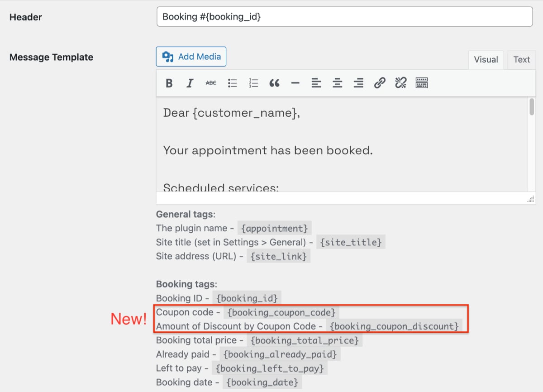Viewport: 543px width, 392px height.
Task: Insert a numbered list
Action: click(x=253, y=83)
